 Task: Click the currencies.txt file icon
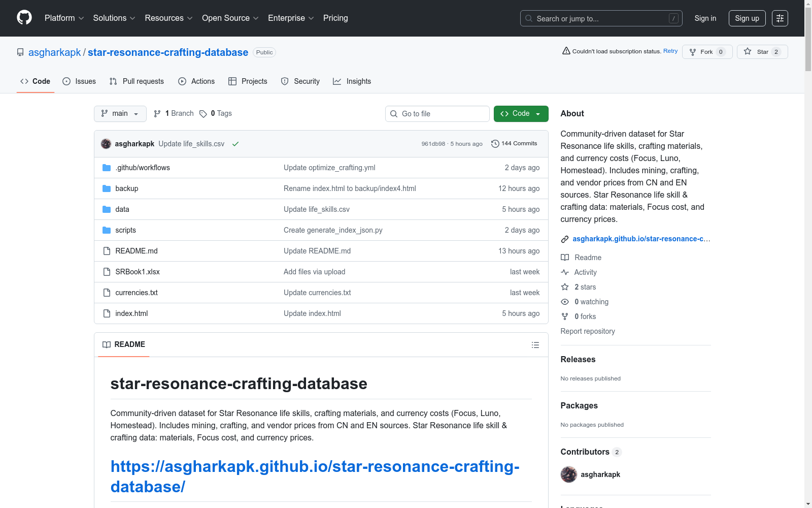107,293
